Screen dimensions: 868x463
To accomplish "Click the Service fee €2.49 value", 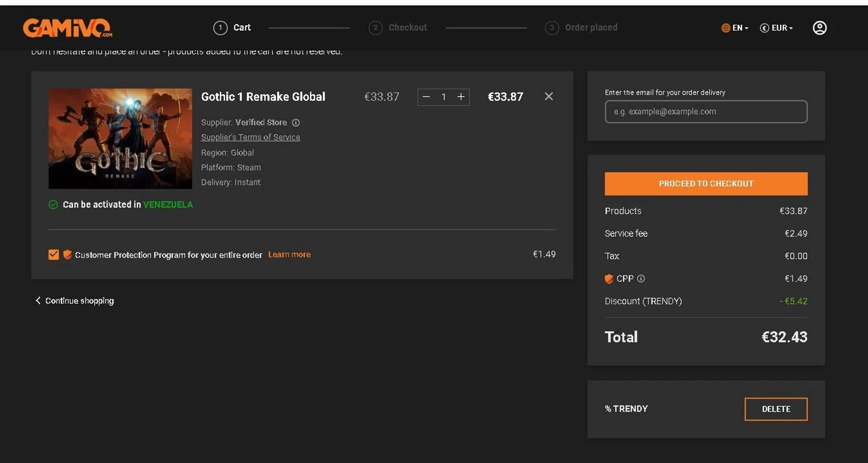I will click(x=796, y=234).
